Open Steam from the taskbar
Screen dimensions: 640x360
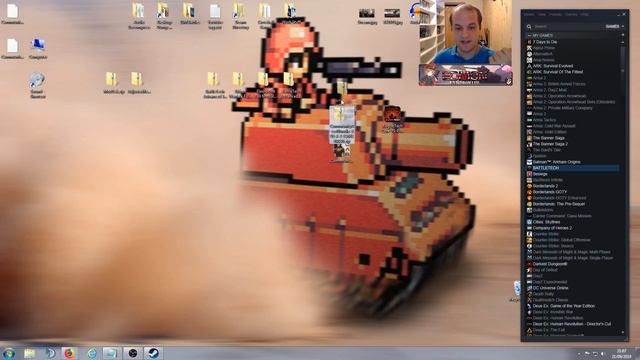pos(153,353)
